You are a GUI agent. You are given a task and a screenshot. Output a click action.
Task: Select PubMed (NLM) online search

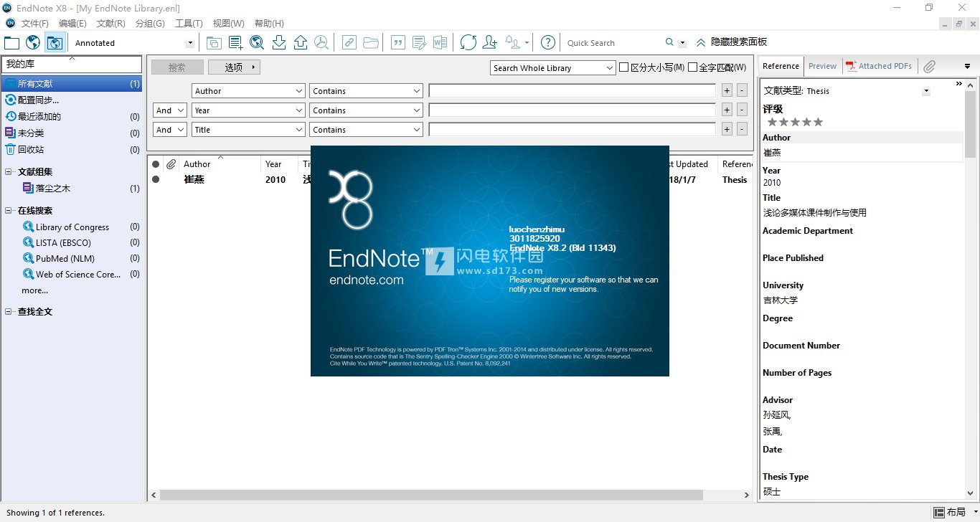(x=65, y=258)
